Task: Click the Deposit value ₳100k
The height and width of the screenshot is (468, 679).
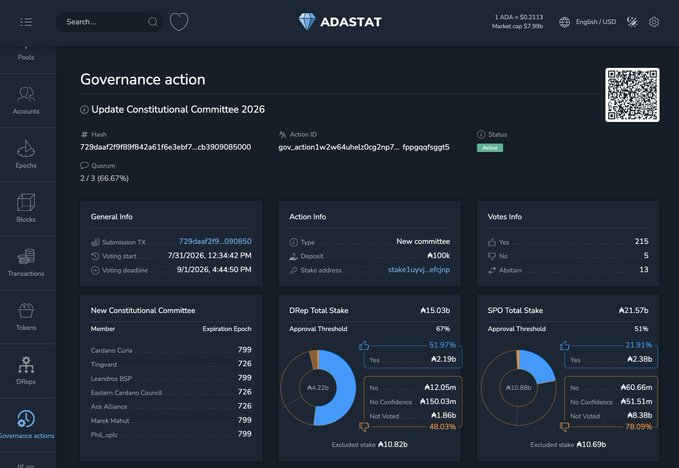Action: pos(438,255)
